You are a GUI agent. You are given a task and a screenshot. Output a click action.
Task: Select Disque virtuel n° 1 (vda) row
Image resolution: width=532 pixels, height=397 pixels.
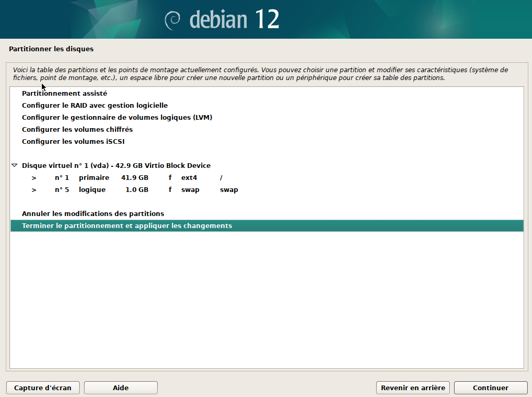(x=267, y=165)
